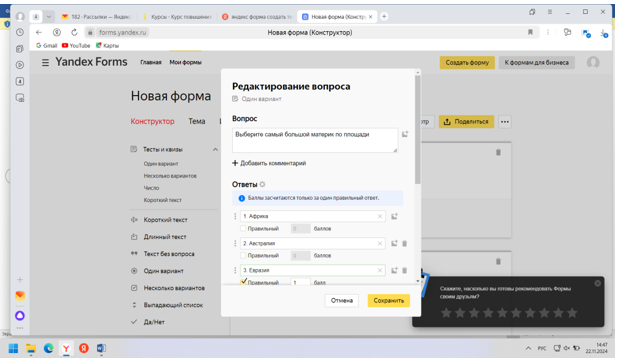Screen dimensions: 618x363
Task: Click the Сохранить button
Action: tap(389, 301)
